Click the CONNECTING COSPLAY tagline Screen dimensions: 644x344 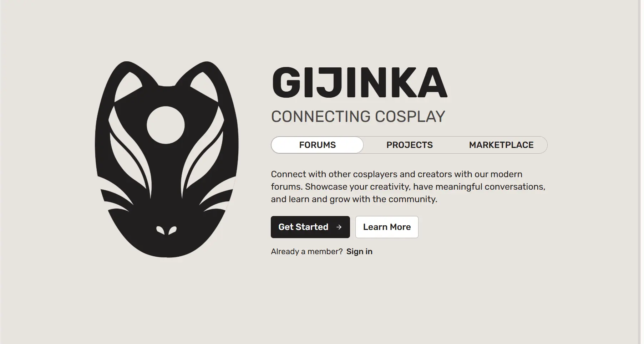click(358, 117)
